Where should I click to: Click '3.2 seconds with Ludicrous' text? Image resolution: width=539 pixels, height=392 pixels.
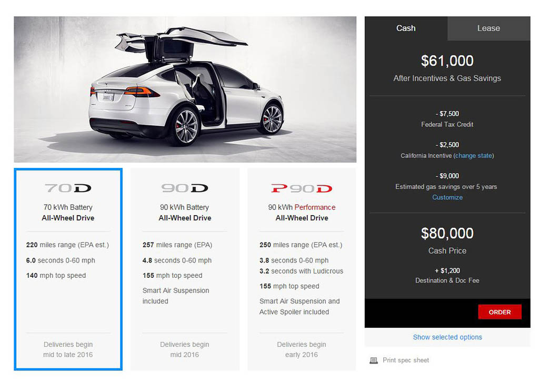click(x=301, y=271)
